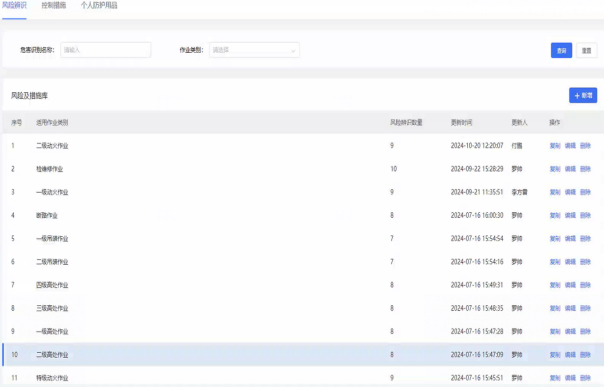The height and width of the screenshot is (387, 605).
Task: Select the 一级吊装作业 cell in row 5
Action: [x=52, y=239]
